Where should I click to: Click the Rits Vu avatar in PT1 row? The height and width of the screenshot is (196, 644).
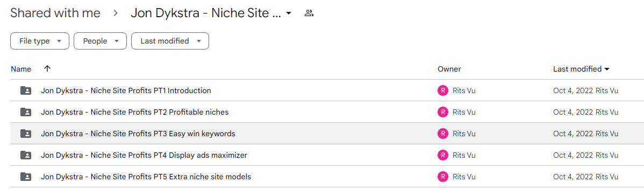tap(443, 90)
